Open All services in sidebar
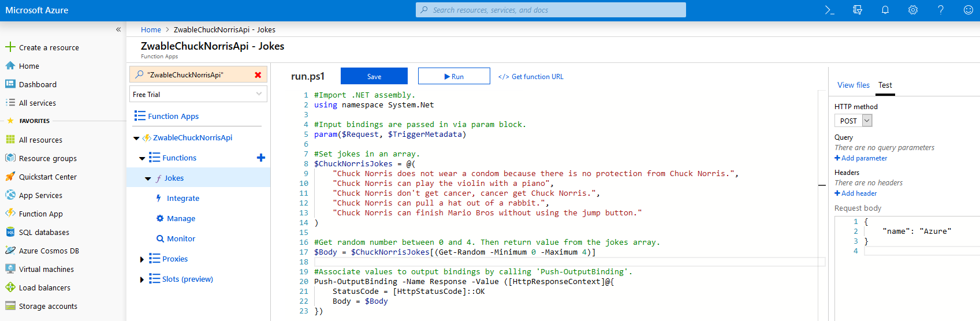 (x=38, y=103)
